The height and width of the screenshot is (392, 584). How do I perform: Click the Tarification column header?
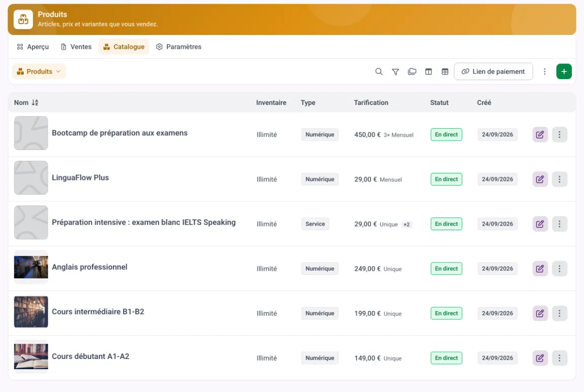[371, 102]
